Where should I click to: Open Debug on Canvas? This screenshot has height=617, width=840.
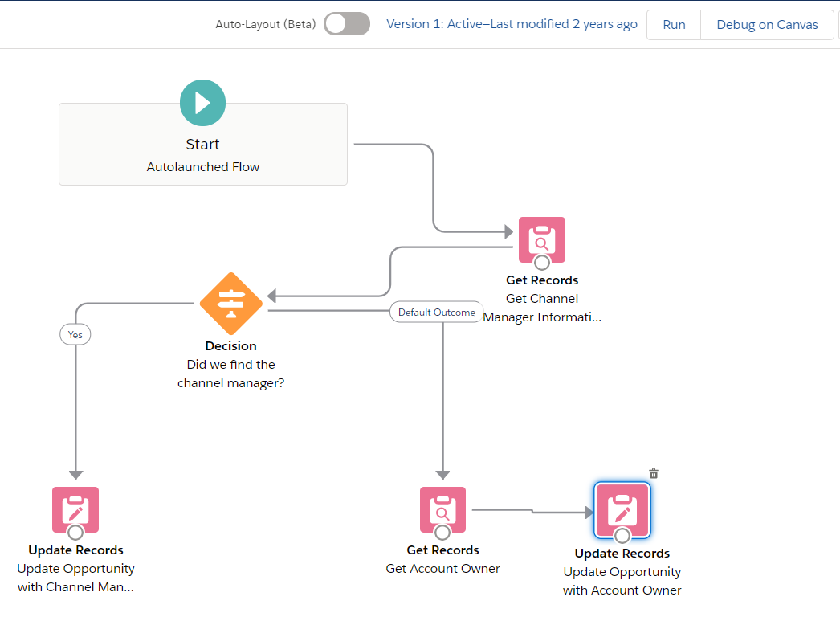coord(766,24)
